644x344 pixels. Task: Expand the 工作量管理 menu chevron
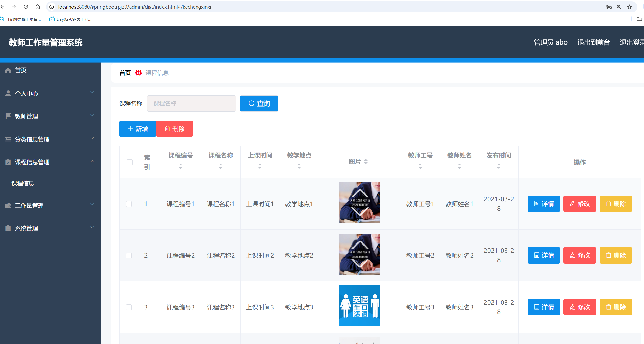click(92, 205)
